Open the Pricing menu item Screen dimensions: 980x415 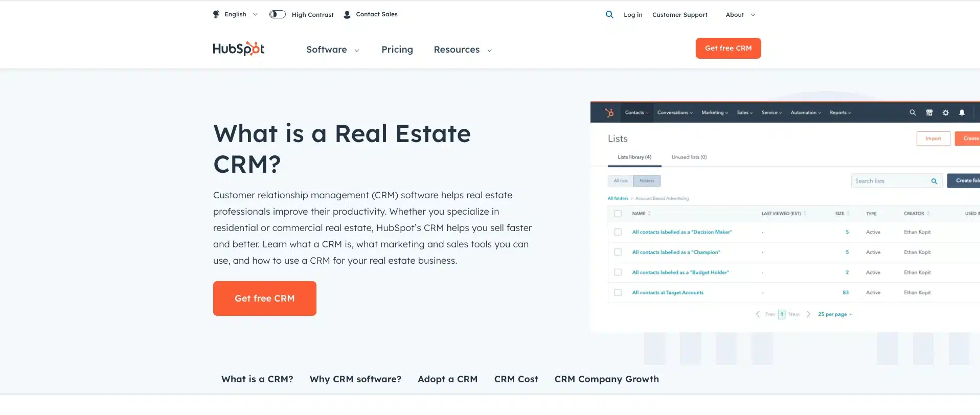(x=397, y=50)
